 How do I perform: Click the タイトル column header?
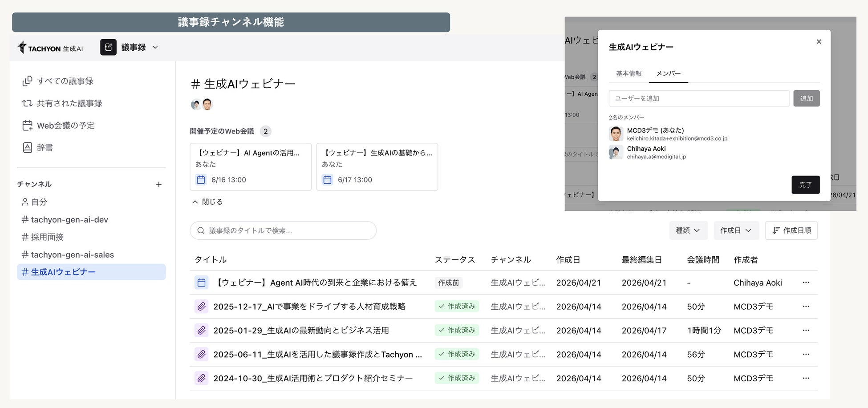(211, 260)
